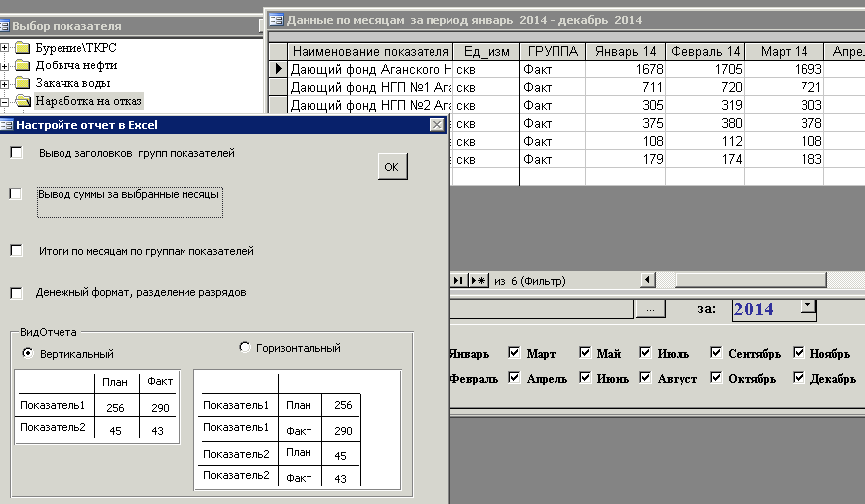Click the Февраль 14 column header
865x504 pixels.
705,52
